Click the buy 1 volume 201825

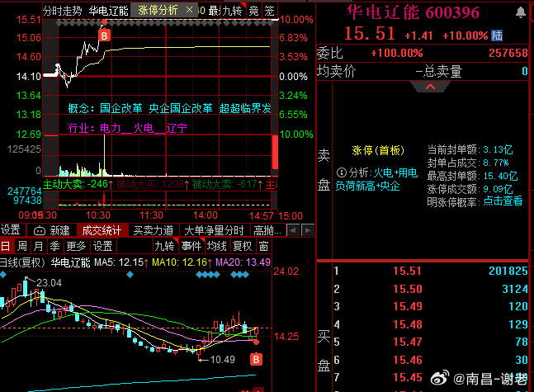pyautogui.click(x=508, y=271)
